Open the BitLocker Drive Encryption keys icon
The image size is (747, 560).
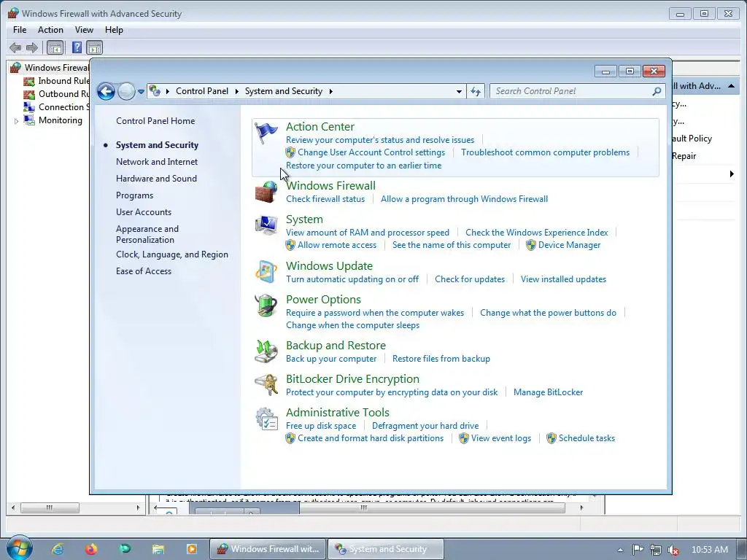click(266, 385)
